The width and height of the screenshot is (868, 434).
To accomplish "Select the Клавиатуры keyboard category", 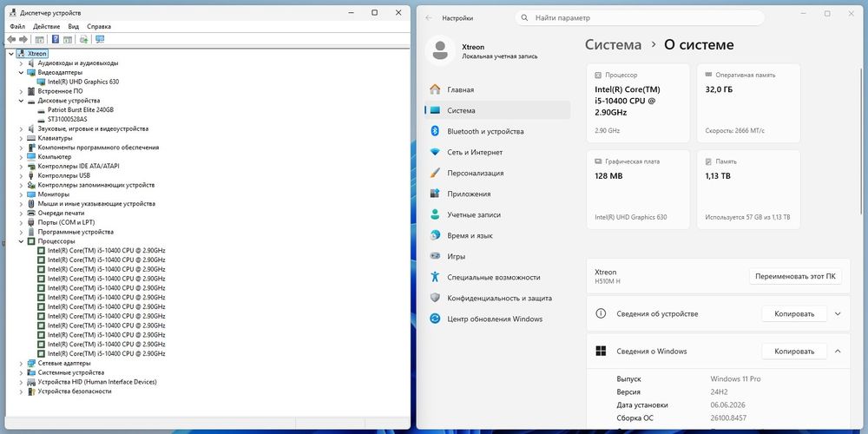I will point(55,138).
